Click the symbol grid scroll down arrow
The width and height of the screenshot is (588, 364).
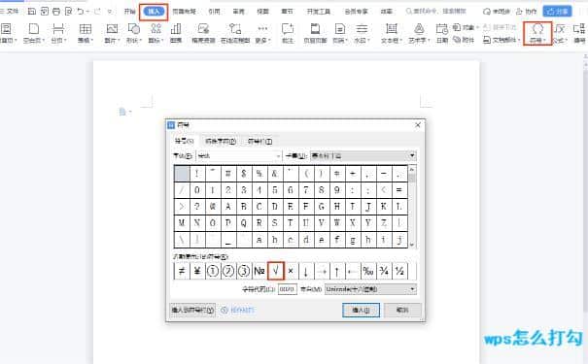(x=412, y=245)
